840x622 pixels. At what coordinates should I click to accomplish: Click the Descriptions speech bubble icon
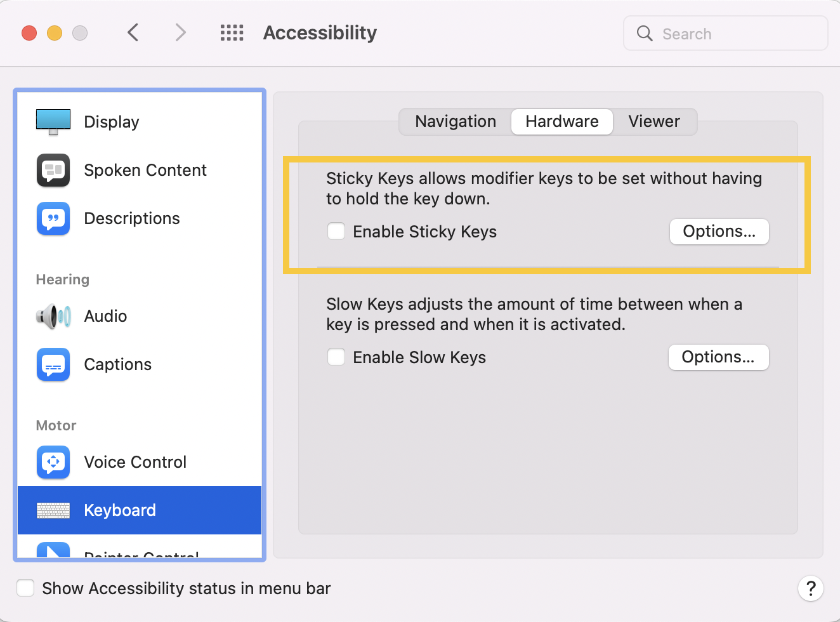point(53,218)
